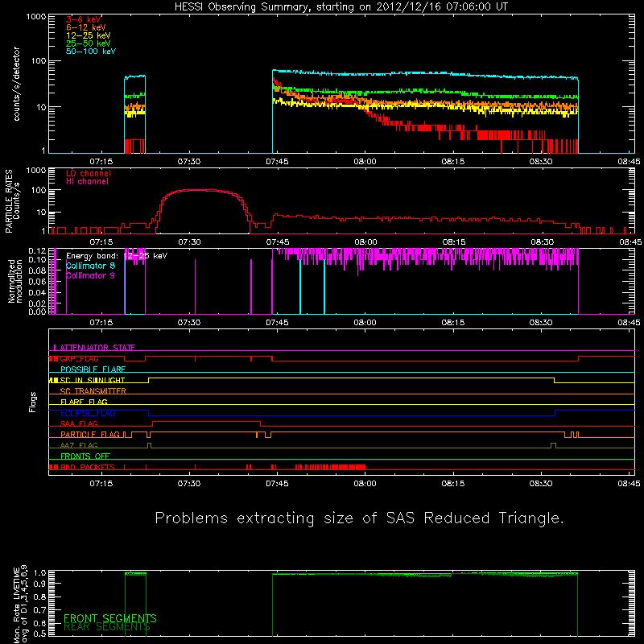Click the short count burst near 07:20
The height and width of the screenshot is (644, 644).
pos(134,114)
